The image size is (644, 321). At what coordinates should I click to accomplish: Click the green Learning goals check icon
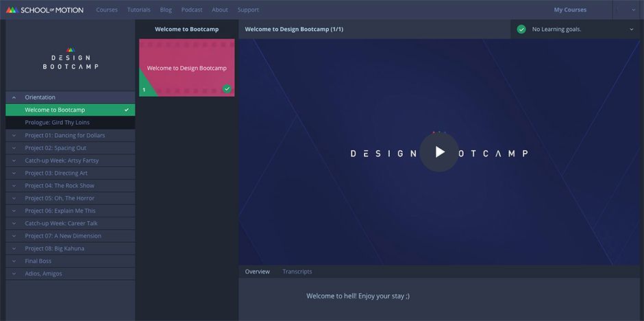click(521, 29)
